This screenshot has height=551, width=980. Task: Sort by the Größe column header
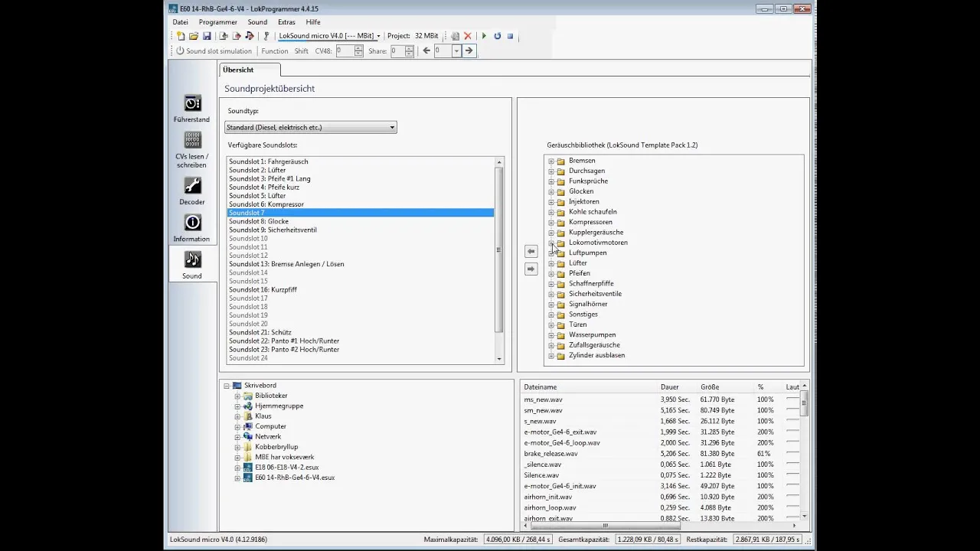pyautogui.click(x=727, y=387)
